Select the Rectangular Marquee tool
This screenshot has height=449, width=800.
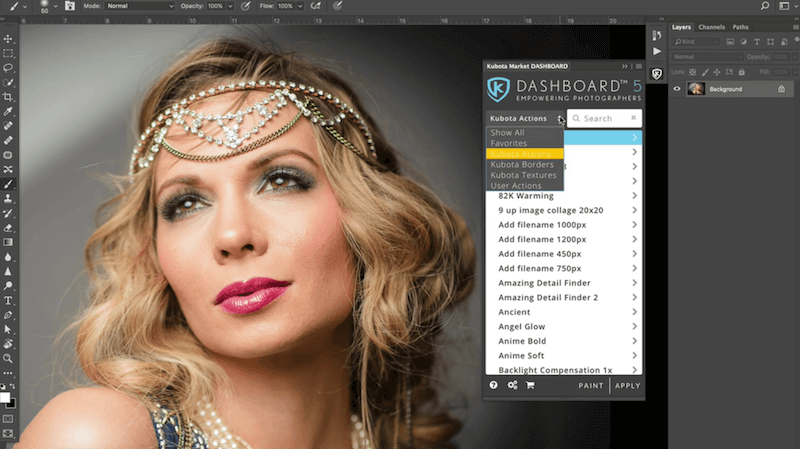coord(8,54)
